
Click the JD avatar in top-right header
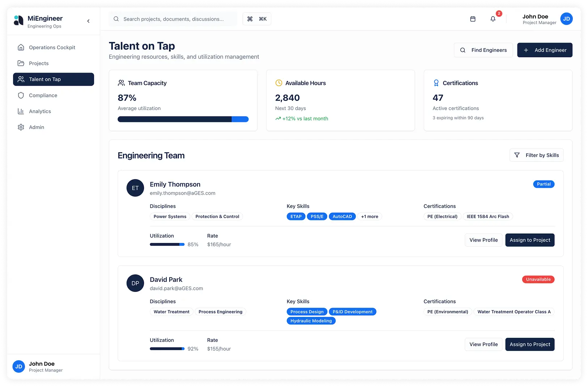pos(566,19)
